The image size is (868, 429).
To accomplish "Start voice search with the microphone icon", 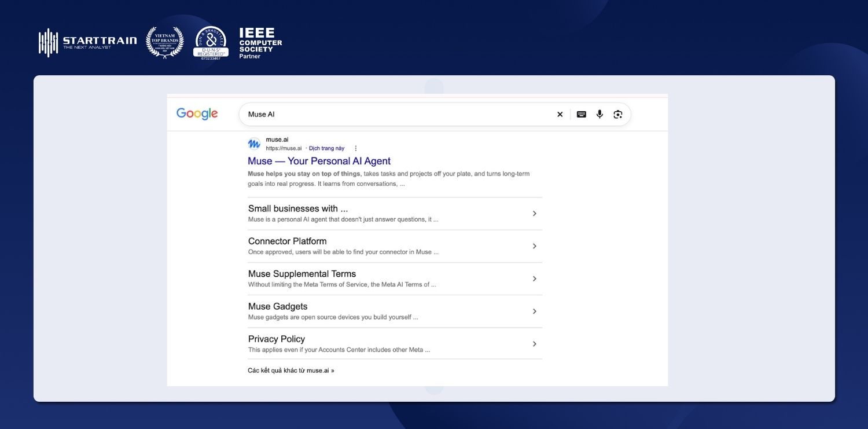I will pos(599,115).
